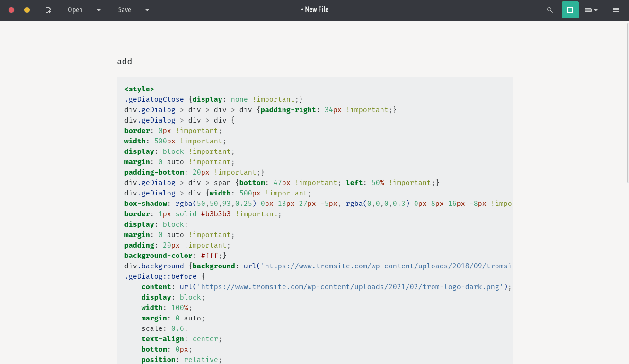
Task: Click the yellow minimize window button
Action: 27,10
